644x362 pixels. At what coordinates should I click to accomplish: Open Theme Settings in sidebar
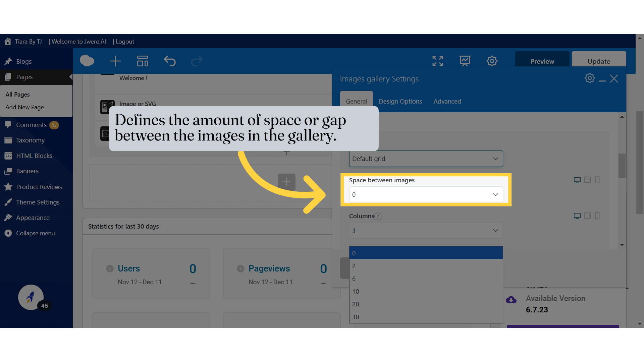(38, 202)
